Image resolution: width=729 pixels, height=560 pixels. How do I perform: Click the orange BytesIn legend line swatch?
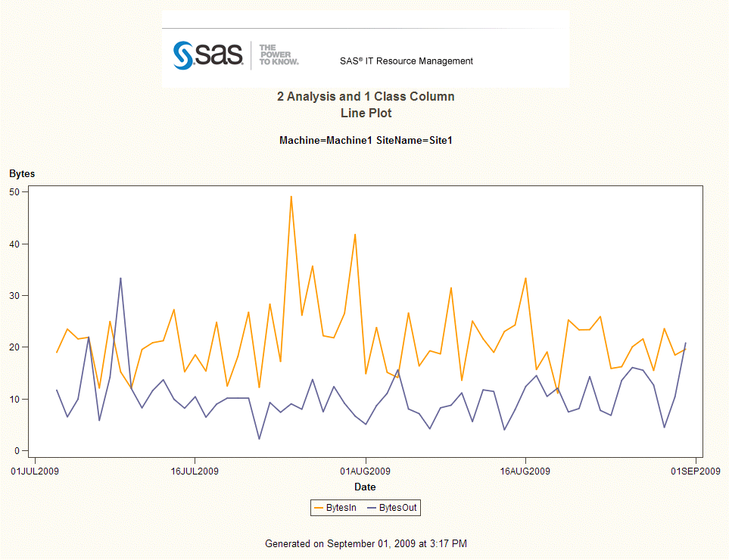(x=319, y=508)
